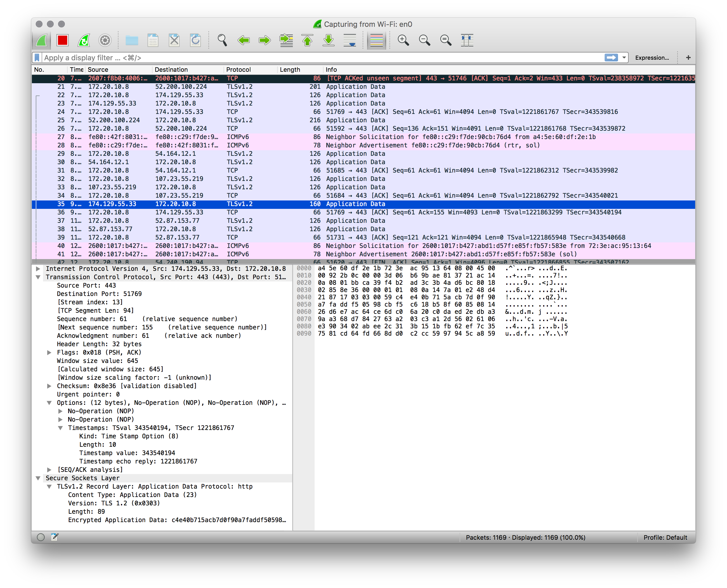The width and height of the screenshot is (727, 588).
Task: Go to the last packet
Action: [328, 40]
